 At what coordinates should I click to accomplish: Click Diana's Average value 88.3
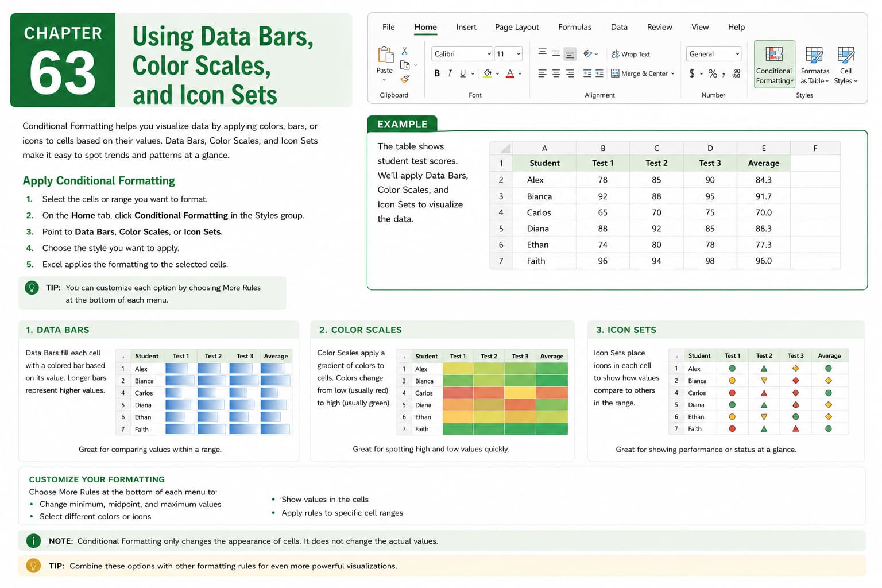click(x=763, y=229)
